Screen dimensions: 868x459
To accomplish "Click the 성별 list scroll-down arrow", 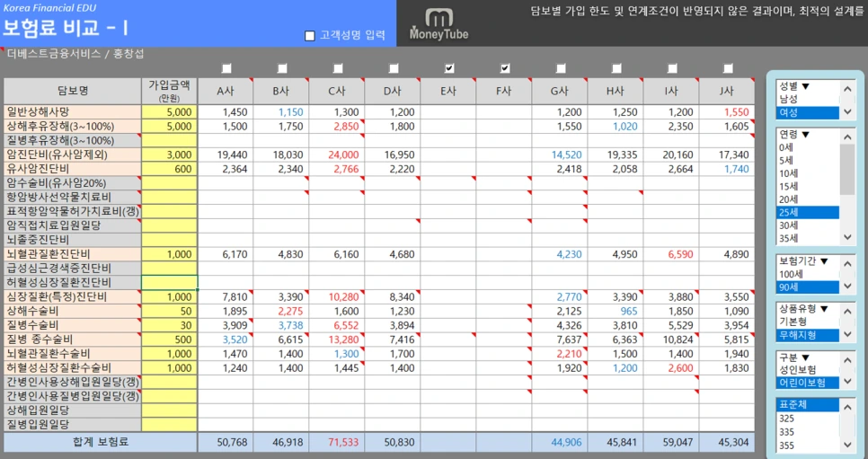I will tap(847, 112).
